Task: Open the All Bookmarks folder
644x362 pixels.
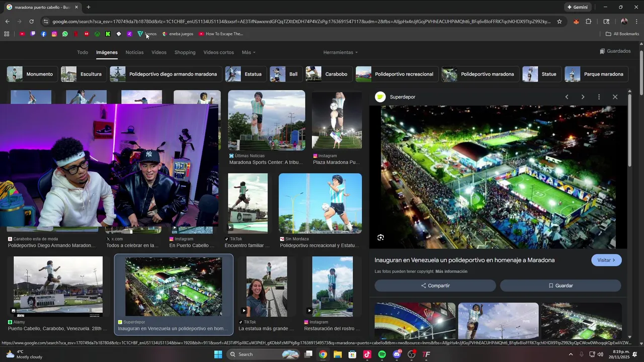Action: click(622, 34)
